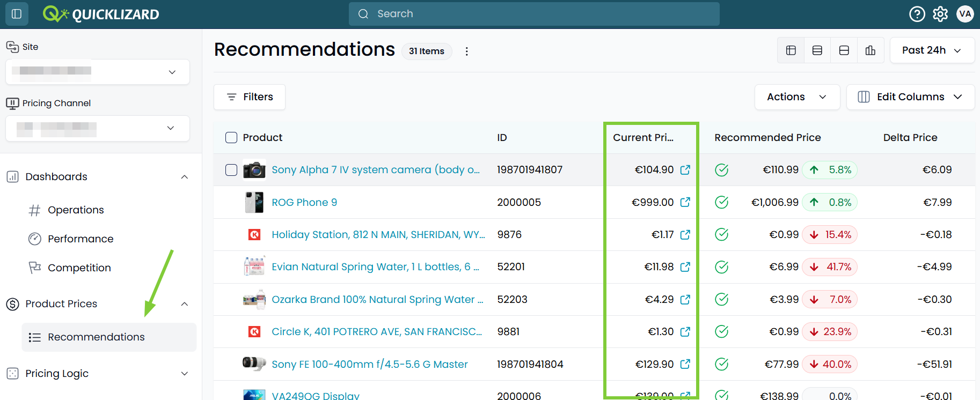Open the Filters button

click(x=250, y=97)
